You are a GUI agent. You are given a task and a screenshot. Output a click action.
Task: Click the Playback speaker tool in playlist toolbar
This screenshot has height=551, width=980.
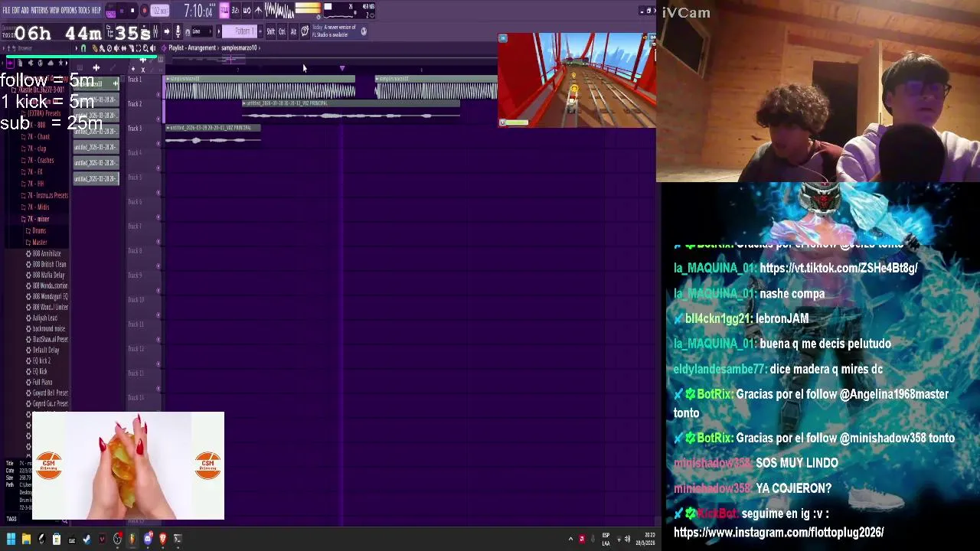pos(152,47)
